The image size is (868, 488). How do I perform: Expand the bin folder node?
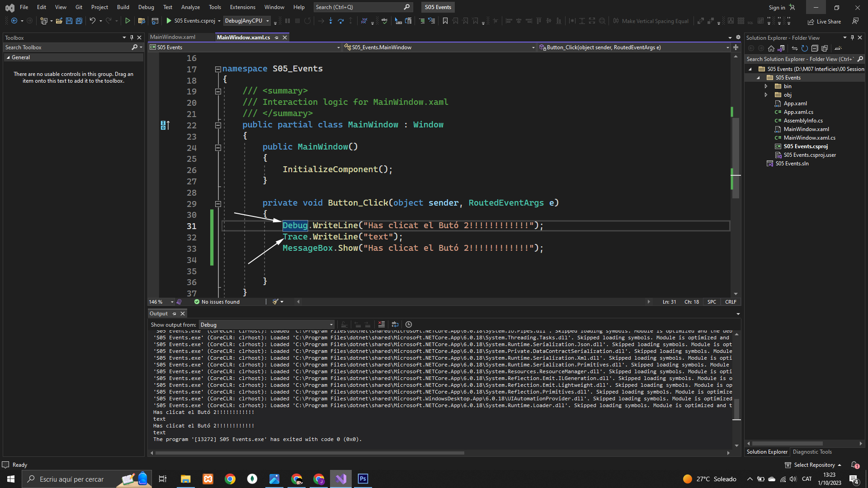766,86
